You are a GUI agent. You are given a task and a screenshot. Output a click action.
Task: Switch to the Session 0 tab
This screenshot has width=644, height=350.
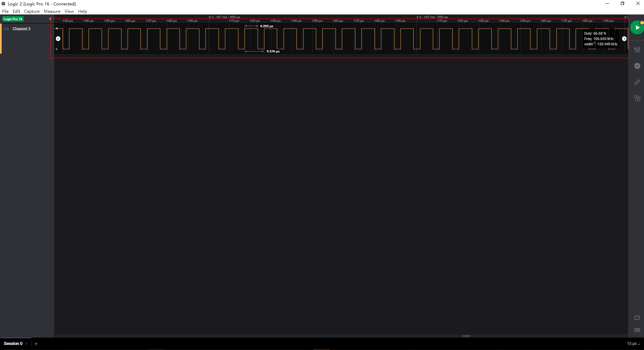click(x=13, y=344)
